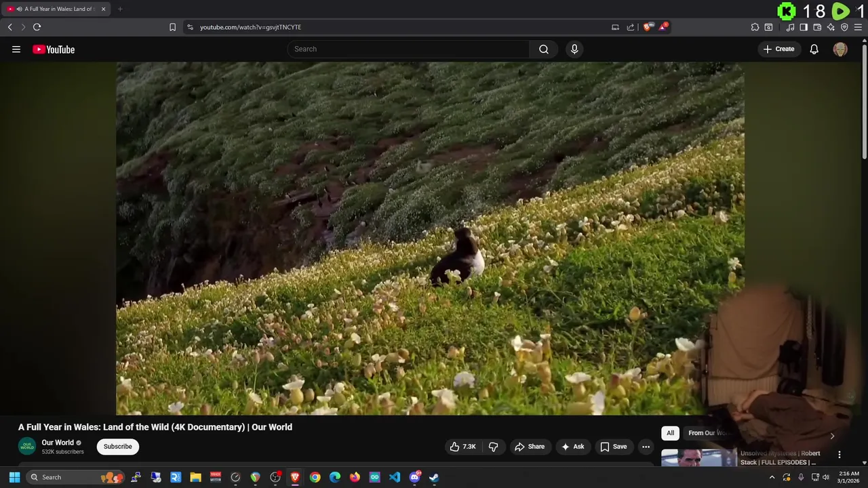The width and height of the screenshot is (868, 488).
Task: Open a new browser tab
Action: tap(120, 9)
